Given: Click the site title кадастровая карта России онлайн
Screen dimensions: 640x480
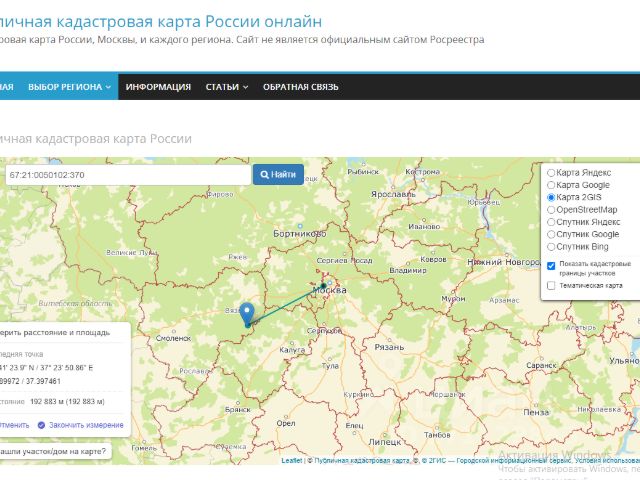Looking at the screenshot, I should (x=161, y=21).
